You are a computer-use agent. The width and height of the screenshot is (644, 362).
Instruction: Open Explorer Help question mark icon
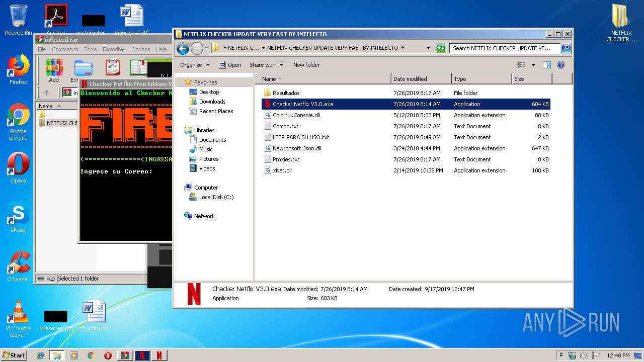tap(561, 65)
